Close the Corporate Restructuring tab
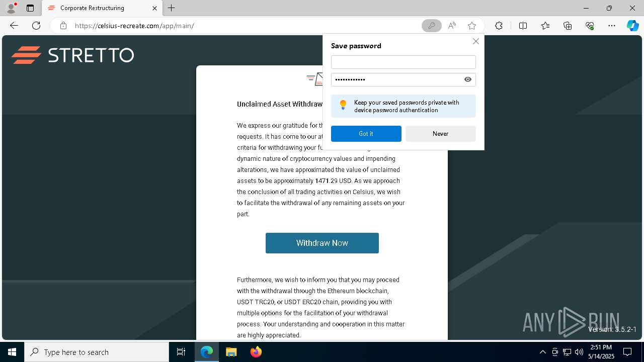Viewport: 644px width, 362px height. pyautogui.click(x=155, y=8)
